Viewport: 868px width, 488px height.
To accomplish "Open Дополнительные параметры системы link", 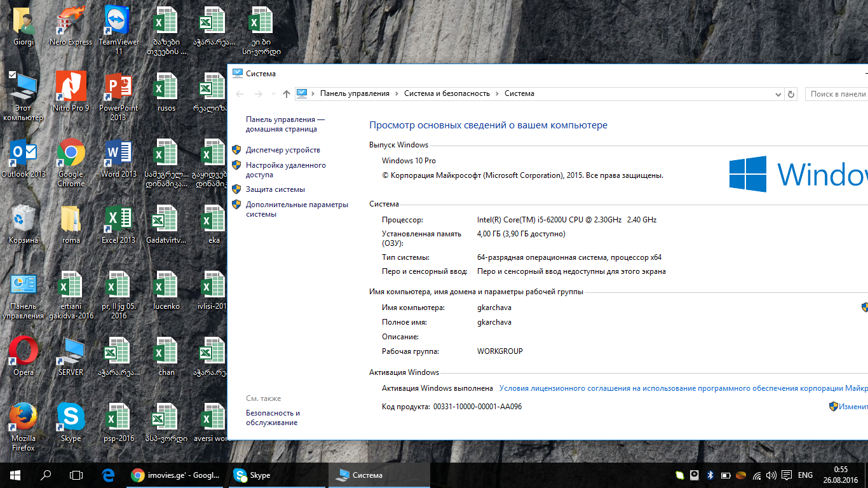I will click(x=297, y=209).
